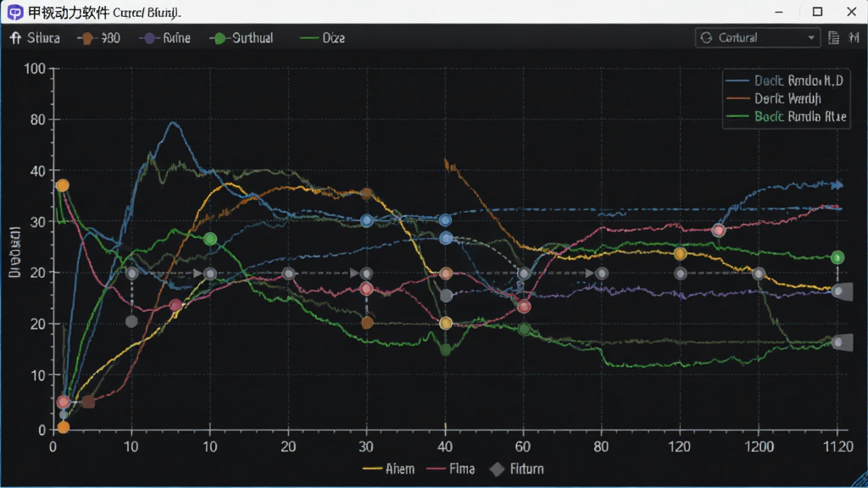Select the orange marker on the x-axis origin
Screen dimensions: 868x488
[x=63, y=427]
